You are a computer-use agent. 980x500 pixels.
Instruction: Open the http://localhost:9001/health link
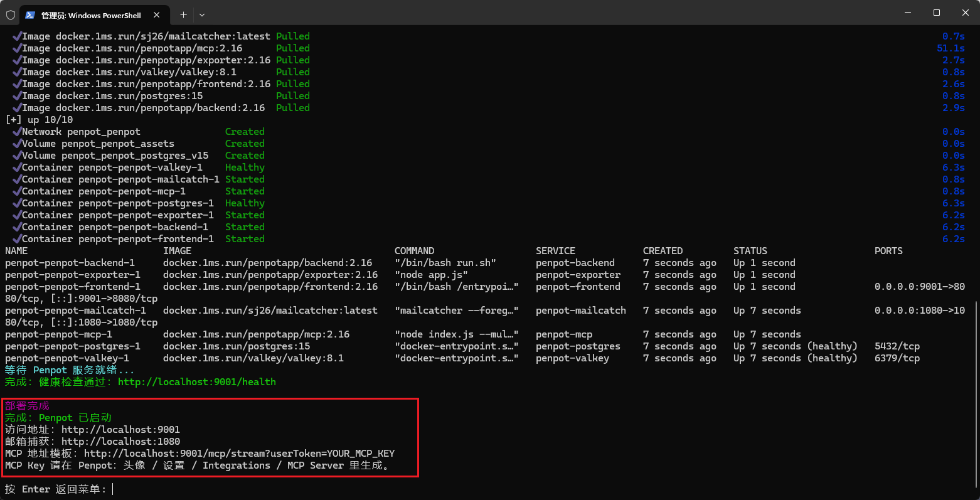coord(197,382)
